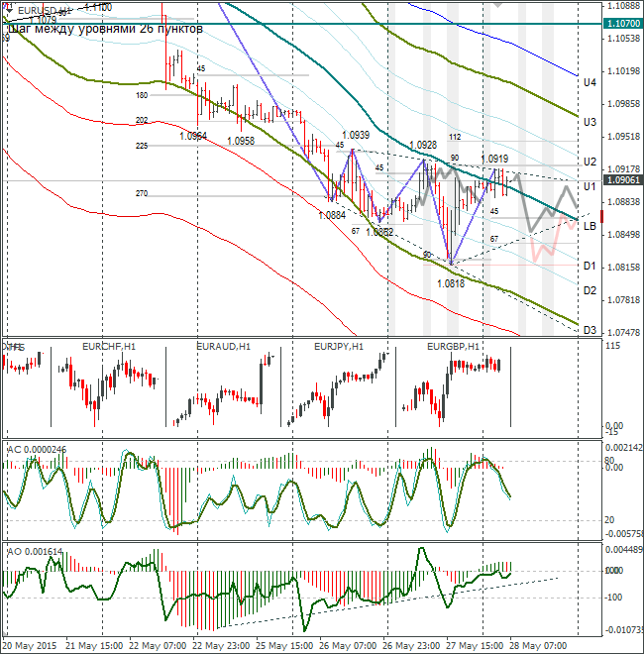This screenshot has width=644, height=654.
Task: Click the AC 0.0000246 indicator label
Action: point(37,449)
